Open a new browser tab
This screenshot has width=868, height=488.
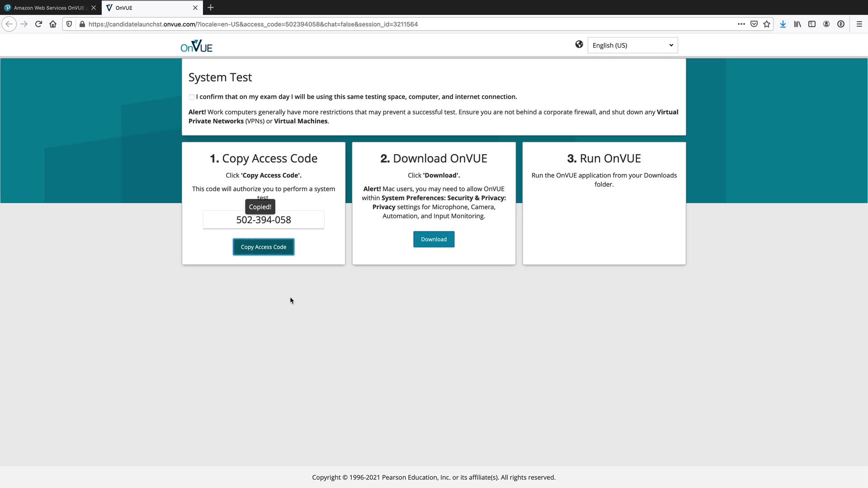211,8
